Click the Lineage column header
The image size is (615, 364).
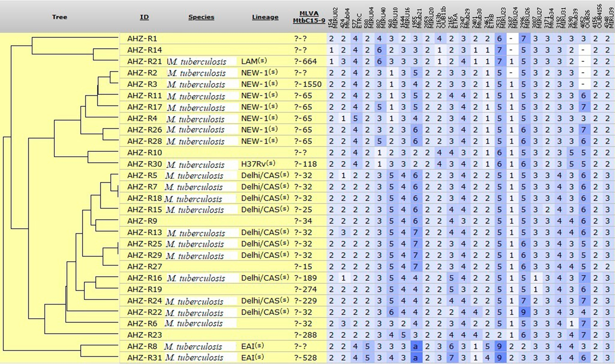click(265, 17)
